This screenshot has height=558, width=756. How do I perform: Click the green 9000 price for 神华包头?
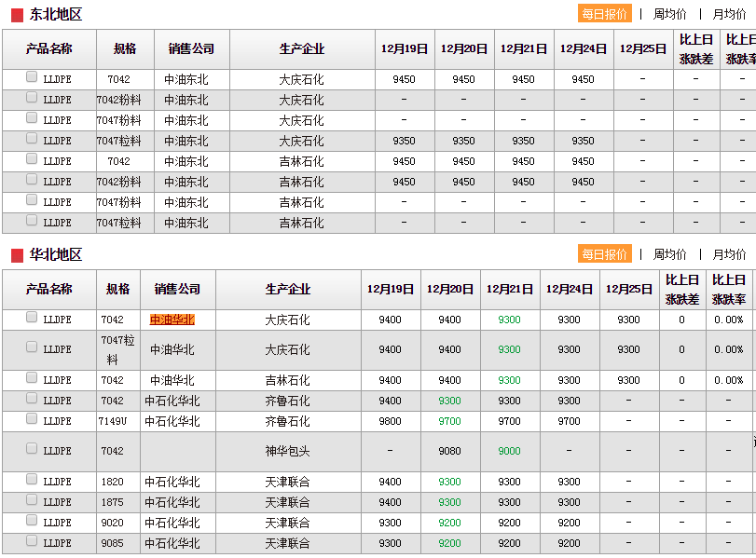[510, 451]
